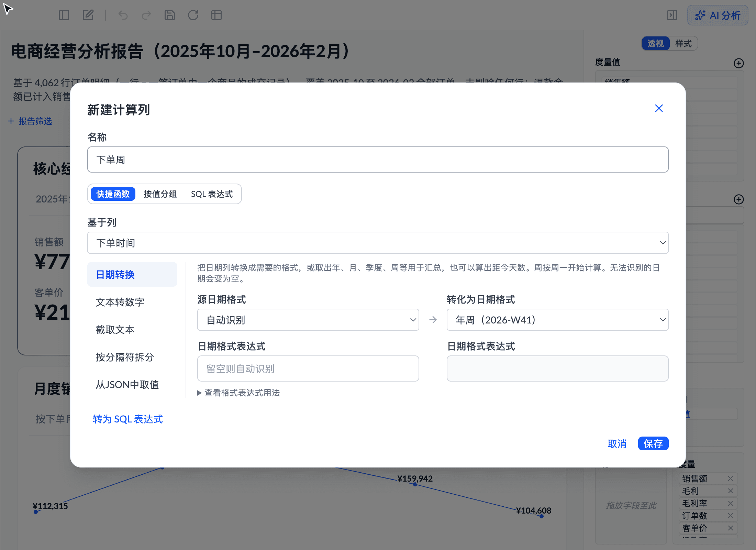Collapse the right panel icon
Image resolution: width=756 pixels, height=550 pixels.
tap(672, 15)
